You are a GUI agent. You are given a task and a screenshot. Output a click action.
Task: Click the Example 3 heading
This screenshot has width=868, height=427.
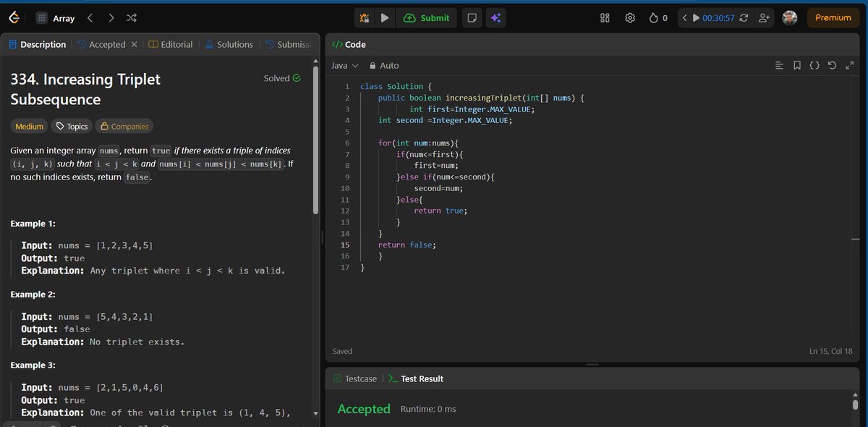(33, 365)
